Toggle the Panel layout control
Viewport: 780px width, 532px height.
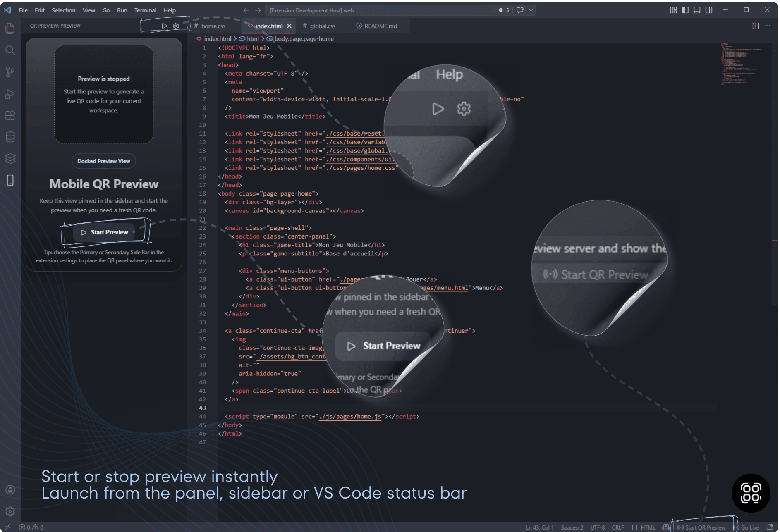point(697,10)
